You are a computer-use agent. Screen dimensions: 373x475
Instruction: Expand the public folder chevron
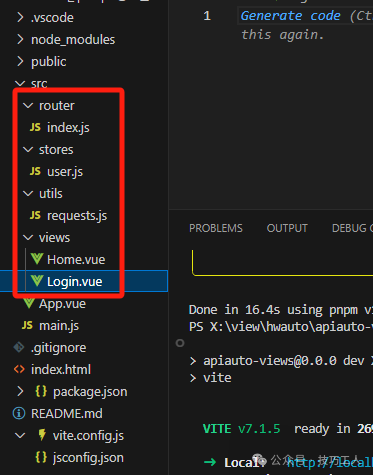[x=20, y=61]
